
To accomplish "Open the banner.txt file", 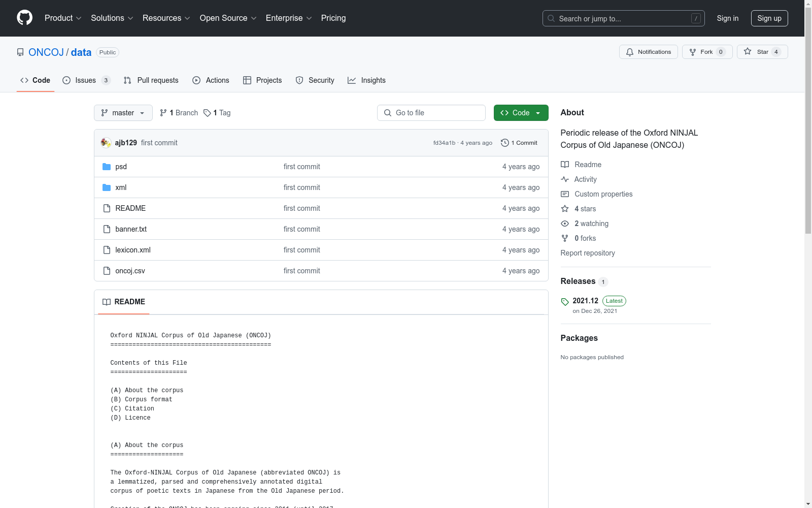I will click(x=131, y=229).
